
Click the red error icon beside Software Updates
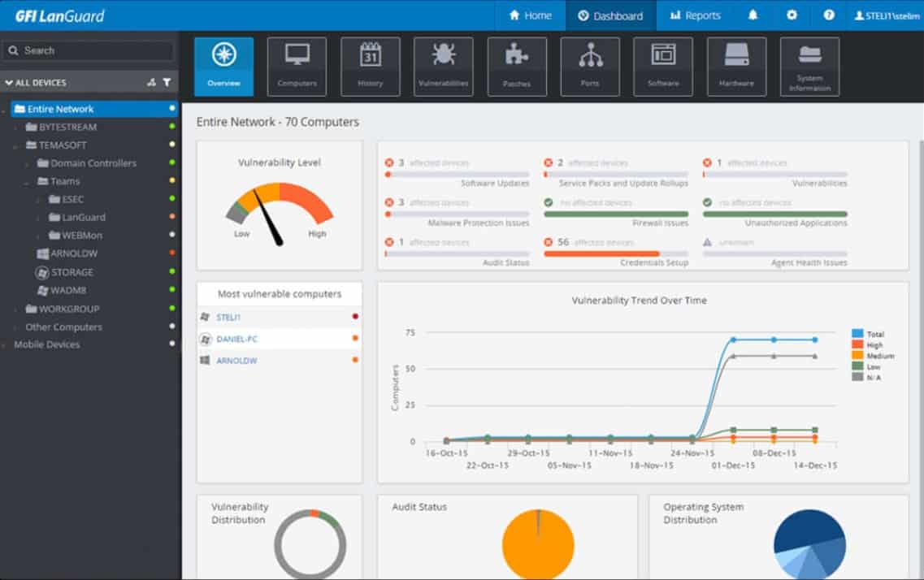[x=389, y=162]
